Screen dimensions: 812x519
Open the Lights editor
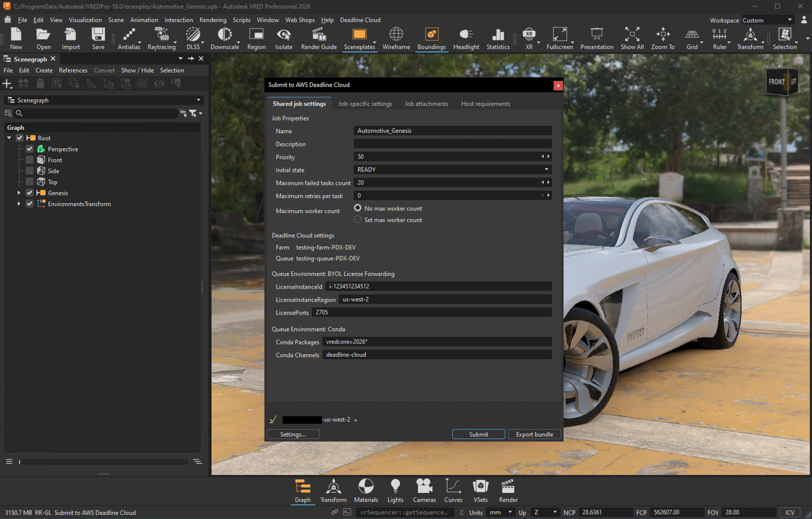(x=395, y=488)
